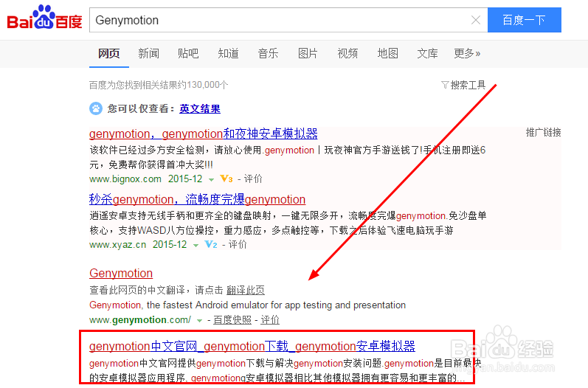Click the www.xyaz.cn URL
This screenshot has height=388, width=588.
coord(118,245)
